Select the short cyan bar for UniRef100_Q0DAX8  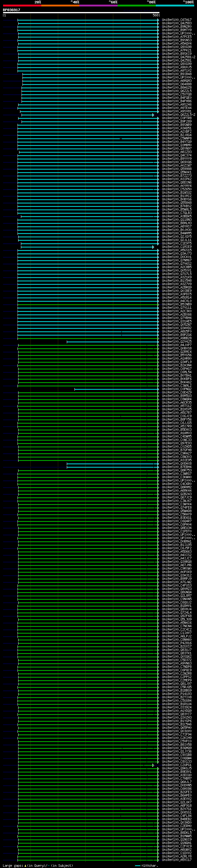[x=113, y=464]
